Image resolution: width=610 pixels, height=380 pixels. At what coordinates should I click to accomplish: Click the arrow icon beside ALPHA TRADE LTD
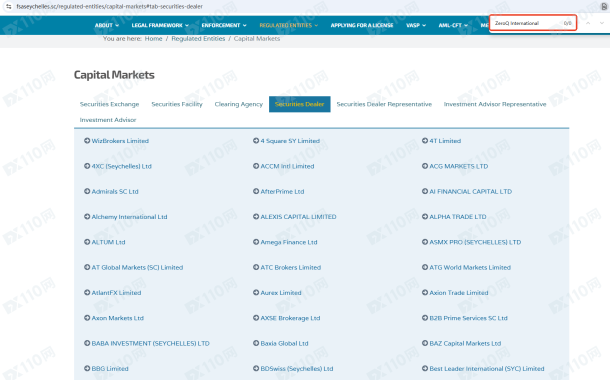point(425,216)
